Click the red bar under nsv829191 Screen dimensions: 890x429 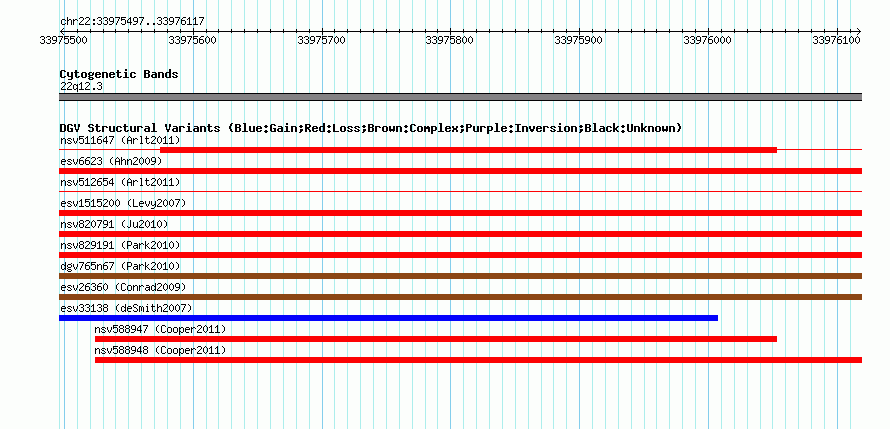(x=460, y=255)
